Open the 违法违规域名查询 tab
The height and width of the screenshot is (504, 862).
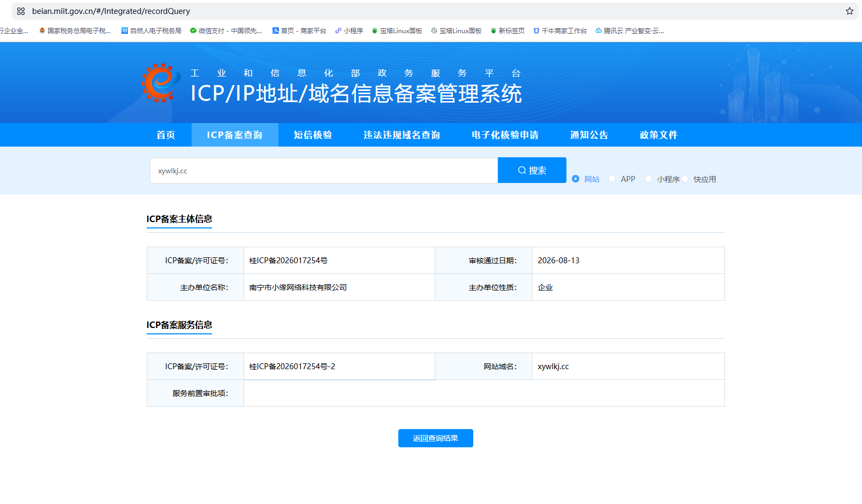pos(402,135)
